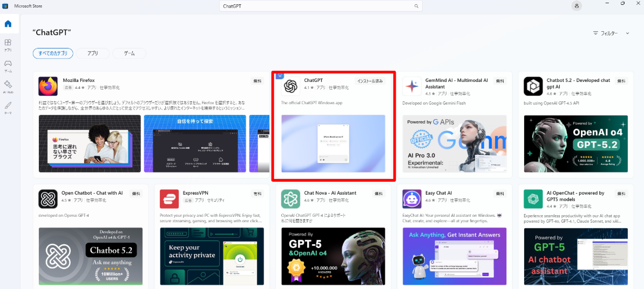Open AI Hub in the sidebar
The image size is (644, 289).
point(8,87)
